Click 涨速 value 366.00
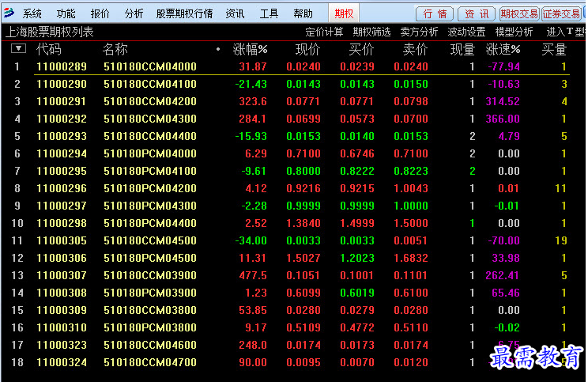Image resolution: width=588 pixels, height=382 pixels. pos(503,119)
